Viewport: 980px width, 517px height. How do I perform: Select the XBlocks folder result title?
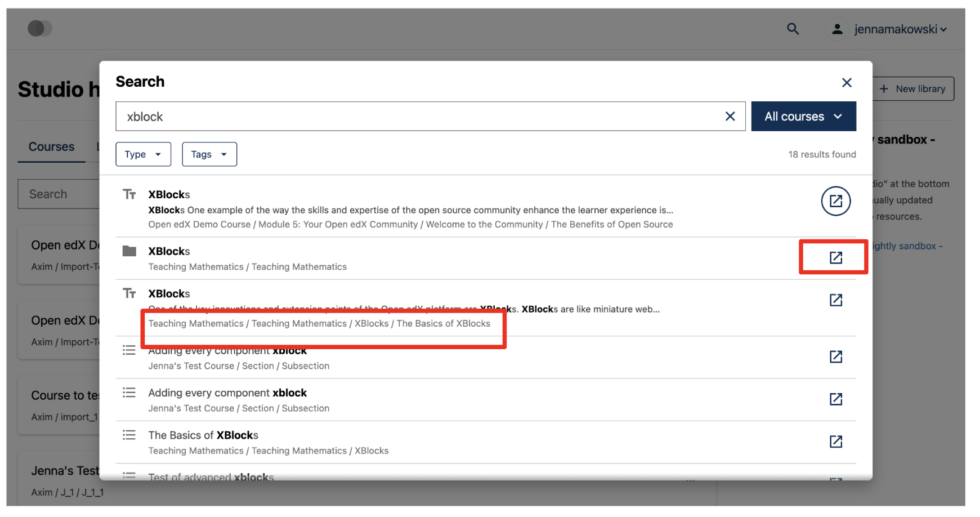tap(169, 251)
